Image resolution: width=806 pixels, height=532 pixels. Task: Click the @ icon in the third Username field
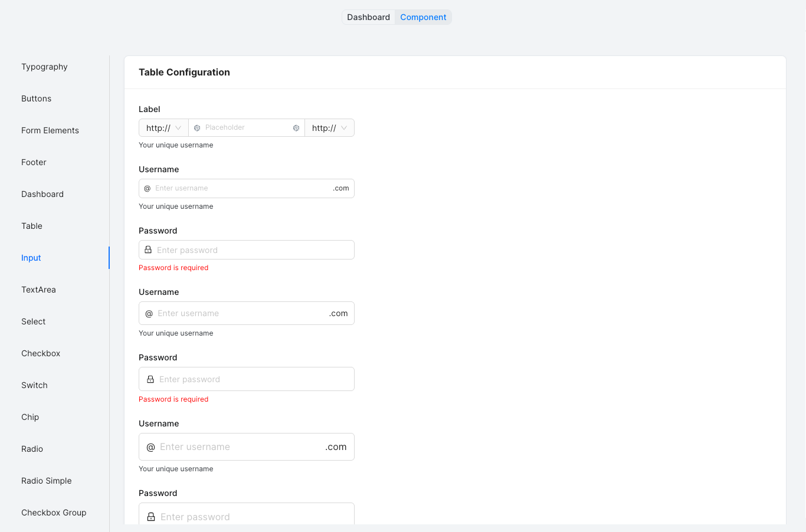coord(150,446)
